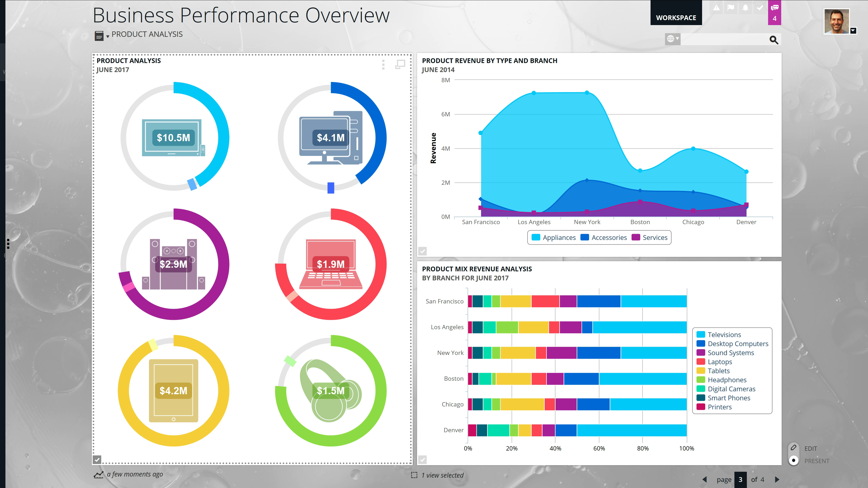Click the Televisions legend color swatch
The image size is (868, 488).
coord(701,334)
